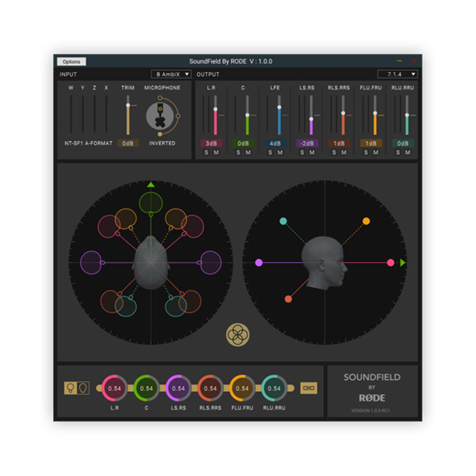Click the chain link icon right of RLU.RRU knob
Screen dimensions: 476x476
click(308, 388)
